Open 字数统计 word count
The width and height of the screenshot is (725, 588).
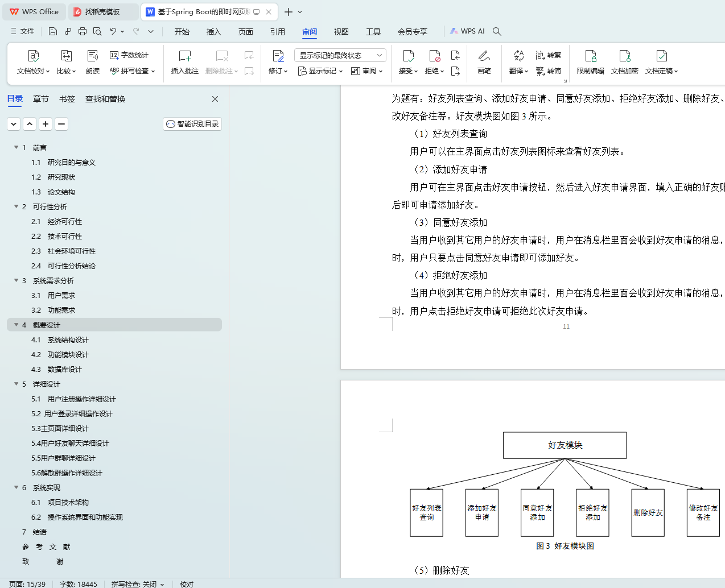(x=129, y=55)
